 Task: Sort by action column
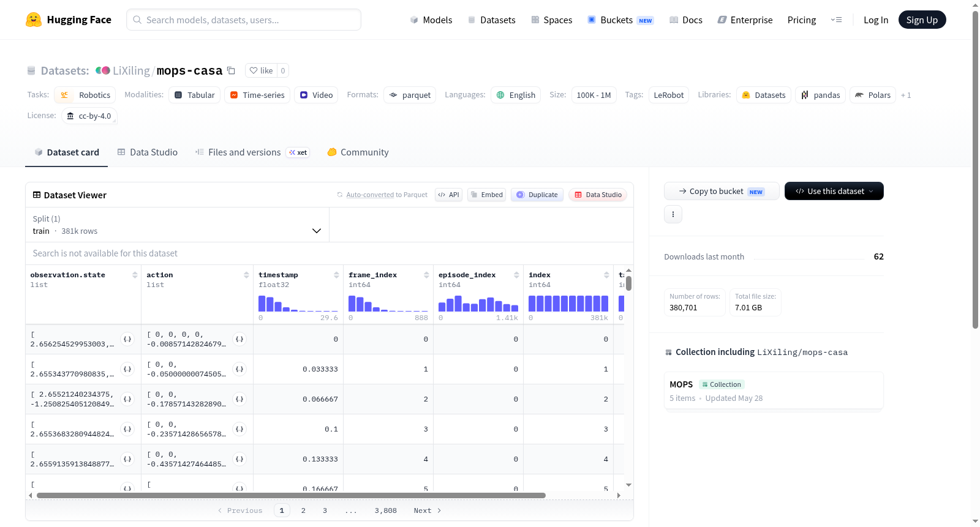(x=246, y=275)
